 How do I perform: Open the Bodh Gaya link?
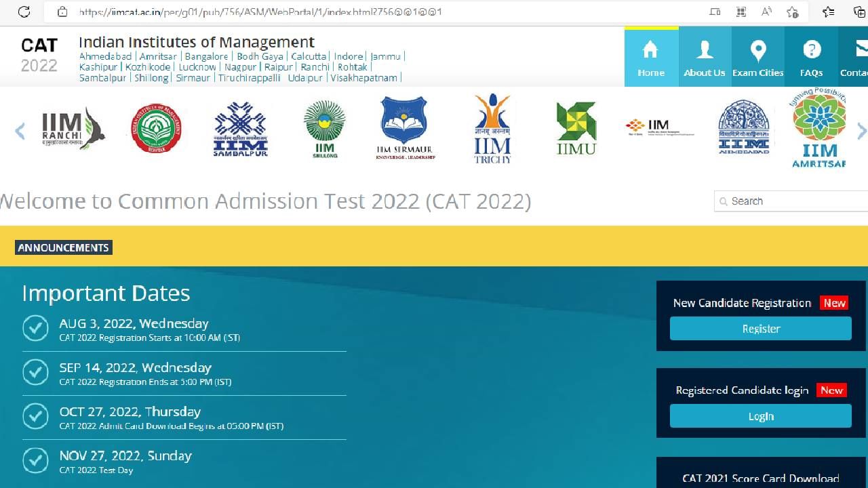click(x=260, y=56)
